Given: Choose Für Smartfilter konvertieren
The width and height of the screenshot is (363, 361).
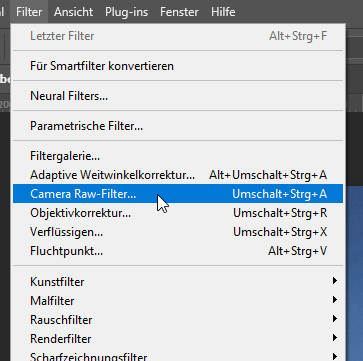Looking at the screenshot, I should pyautogui.click(x=178, y=66).
